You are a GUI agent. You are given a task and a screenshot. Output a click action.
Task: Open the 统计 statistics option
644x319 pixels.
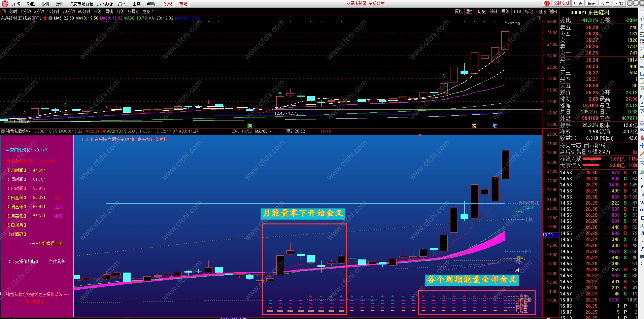click(494, 11)
